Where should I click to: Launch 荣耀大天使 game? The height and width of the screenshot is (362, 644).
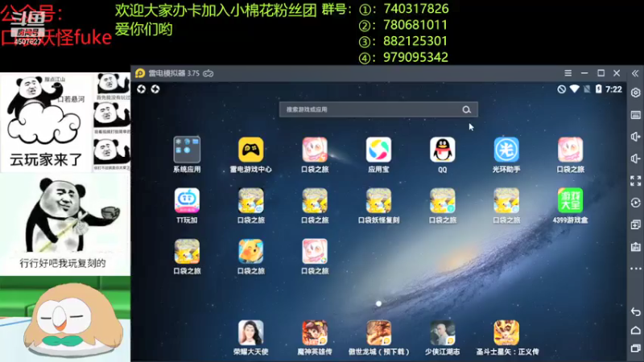pos(250,333)
